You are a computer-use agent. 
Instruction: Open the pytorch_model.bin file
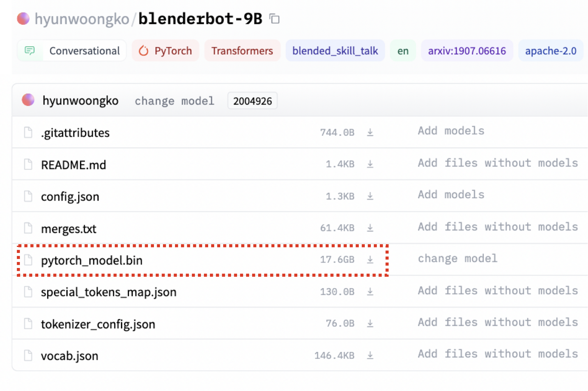[x=92, y=261]
